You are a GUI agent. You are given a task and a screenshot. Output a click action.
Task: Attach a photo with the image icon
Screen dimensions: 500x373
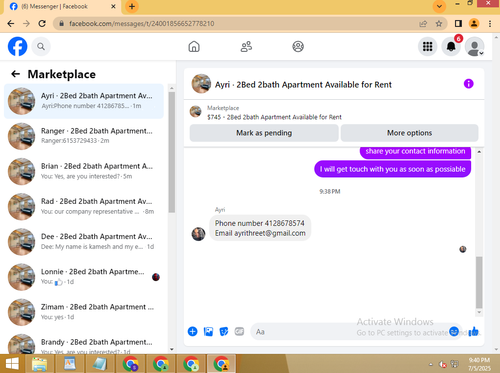(208, 331)
